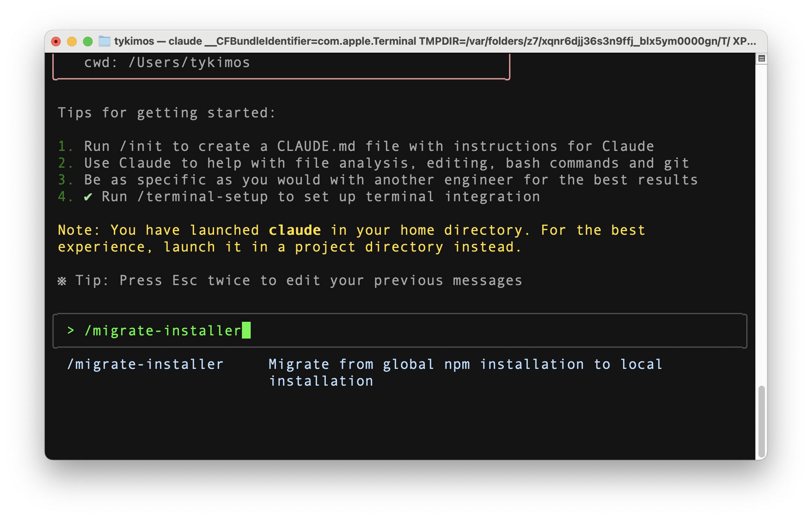Click the empty scrollbar track above thumb

[x=761, y=224]
